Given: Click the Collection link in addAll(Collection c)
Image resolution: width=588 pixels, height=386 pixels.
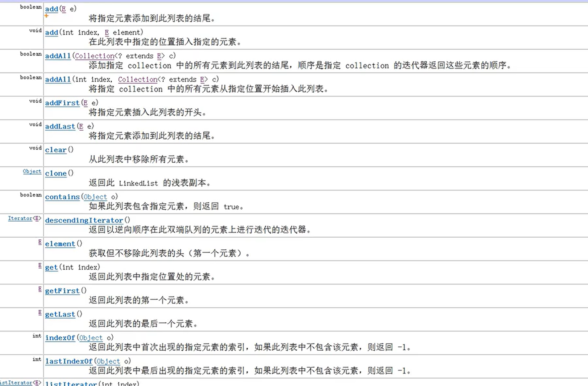Looking at the screenshot, I should [x=95, y=56].
